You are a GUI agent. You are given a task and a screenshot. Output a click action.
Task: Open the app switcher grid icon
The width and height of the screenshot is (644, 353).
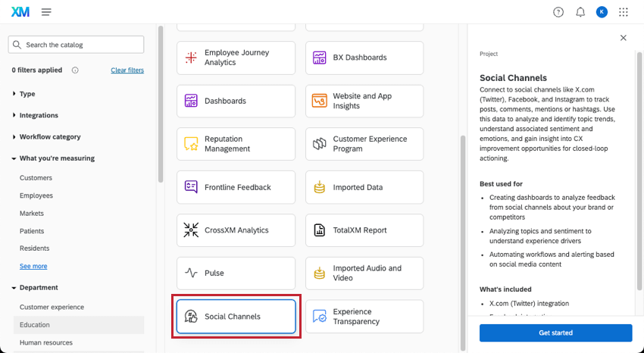click(624, 12)
